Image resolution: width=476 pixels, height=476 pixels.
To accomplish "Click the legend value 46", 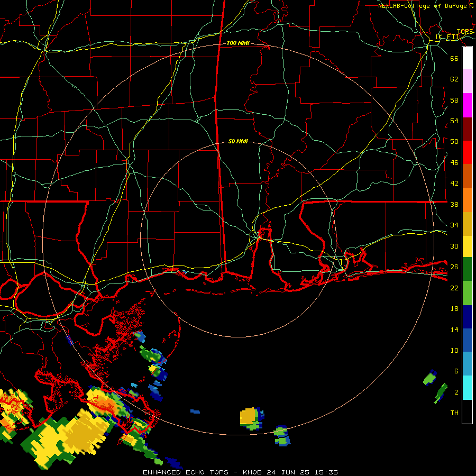I will [x=454, y=163].
